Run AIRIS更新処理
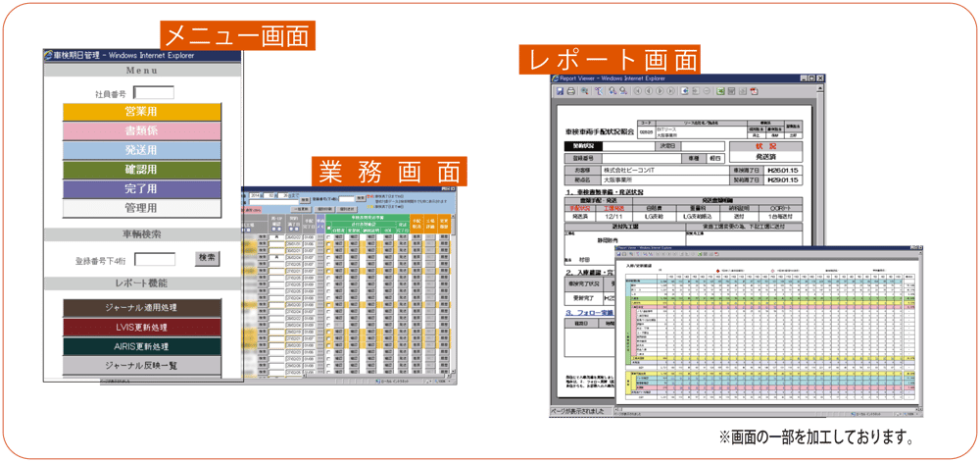This screenshot has height=462, width=980. 142,346
